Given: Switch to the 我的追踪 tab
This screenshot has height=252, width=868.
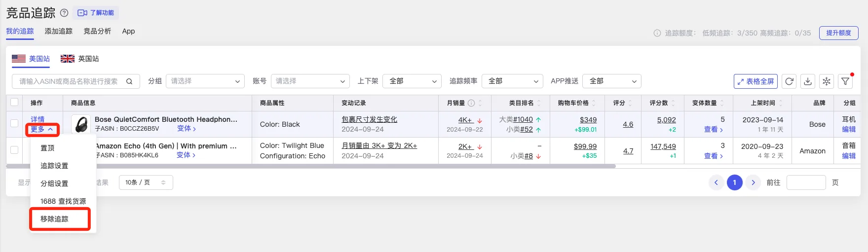Looking at the screenshot, I should (20, 31).
